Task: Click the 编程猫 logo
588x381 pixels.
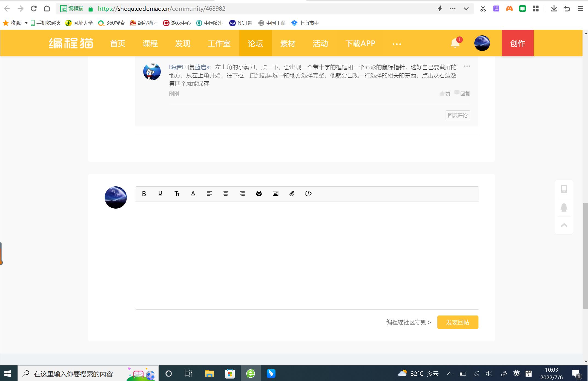Action: tap(71, 43)
